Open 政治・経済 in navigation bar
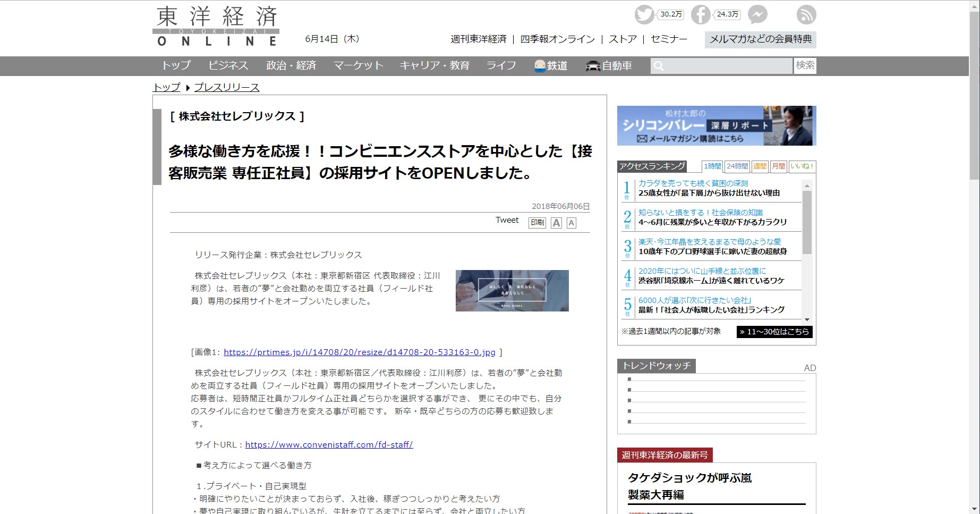Screen dimensions: 980x514 [x=291, y=65]
